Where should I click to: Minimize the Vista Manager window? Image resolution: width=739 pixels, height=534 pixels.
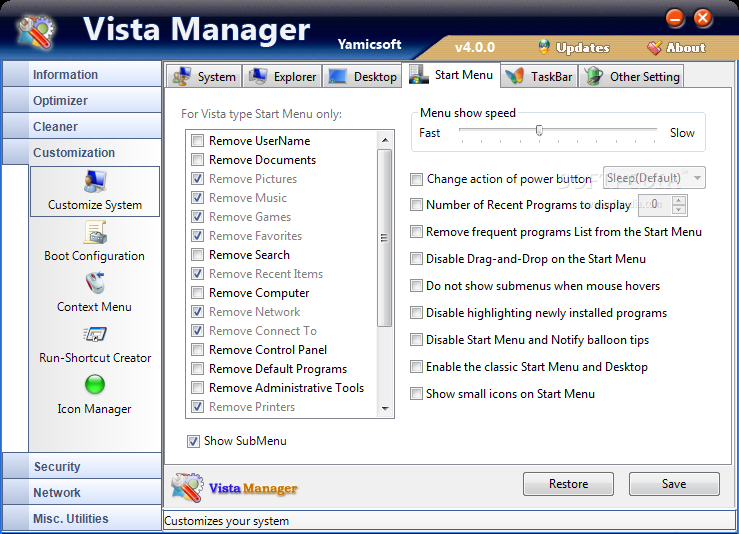pos(675,18)
